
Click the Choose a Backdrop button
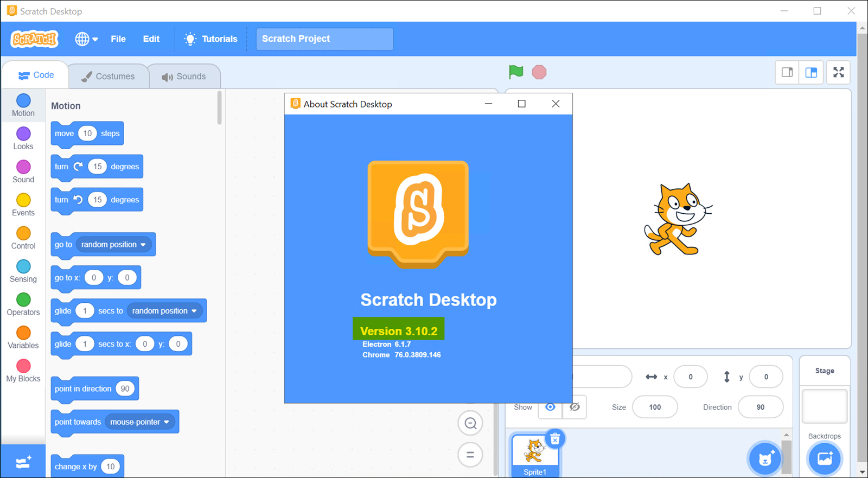point(825,459)
